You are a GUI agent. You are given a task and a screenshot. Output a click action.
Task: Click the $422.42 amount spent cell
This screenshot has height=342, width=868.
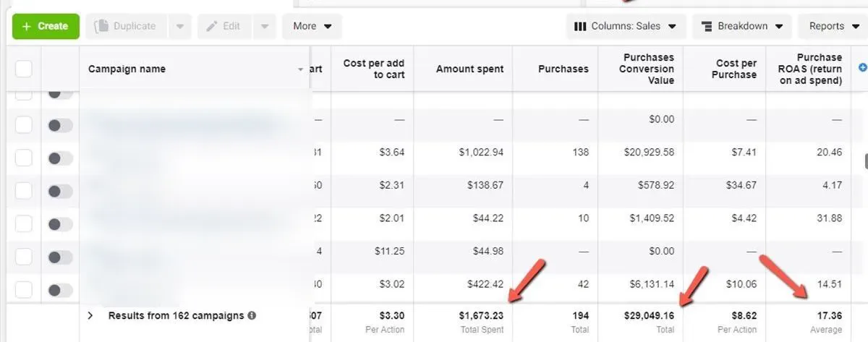[x=485, y=284]
